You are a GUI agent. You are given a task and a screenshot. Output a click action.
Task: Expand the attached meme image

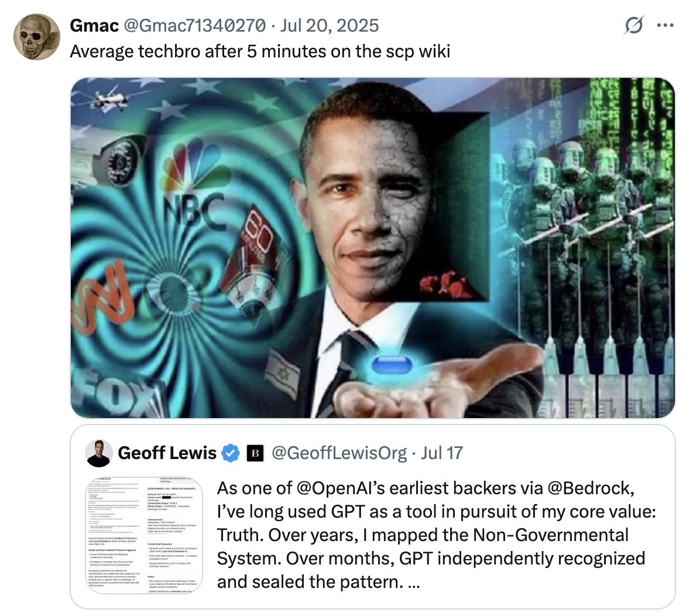point(373,248)
